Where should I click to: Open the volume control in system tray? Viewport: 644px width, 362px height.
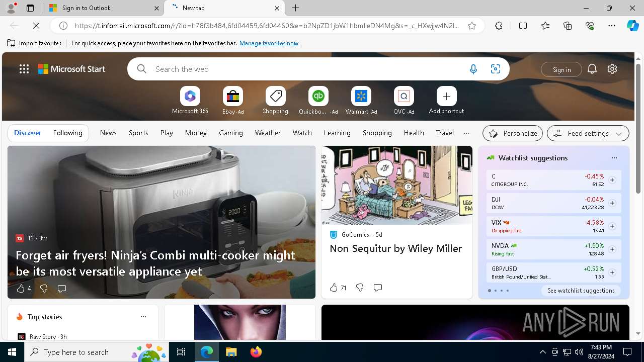(579, 352)
